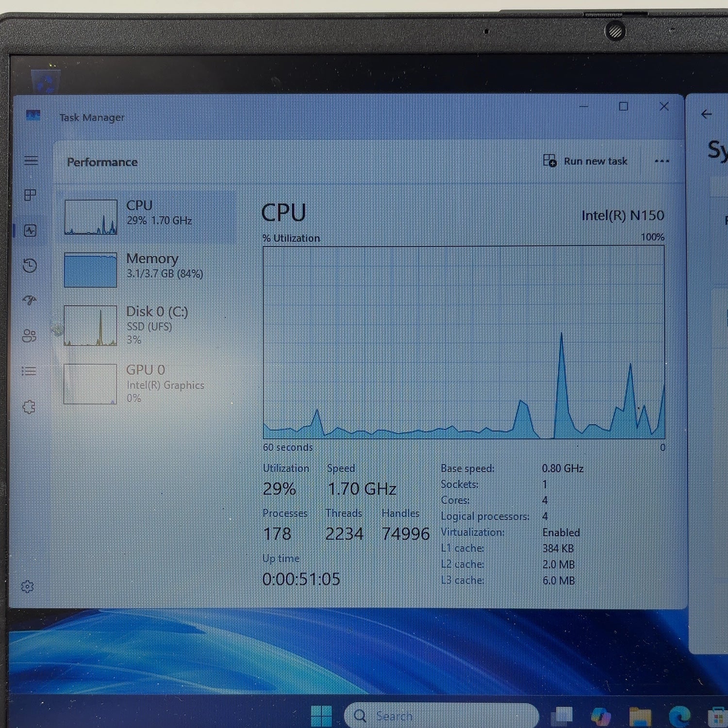The height and width of the screenshot is (728, 728).
Task: Click the taskbar Search box
Action: pyautogui.click(x=441, y=715)
